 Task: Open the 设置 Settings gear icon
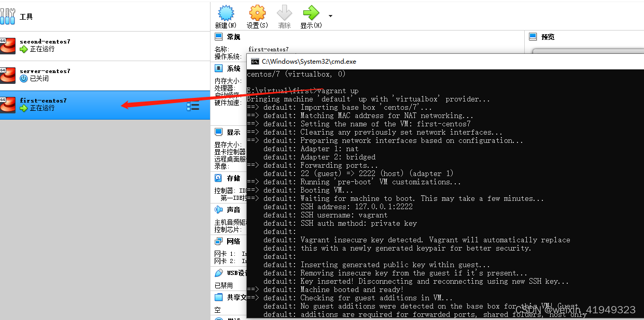[x=257, y=14]
